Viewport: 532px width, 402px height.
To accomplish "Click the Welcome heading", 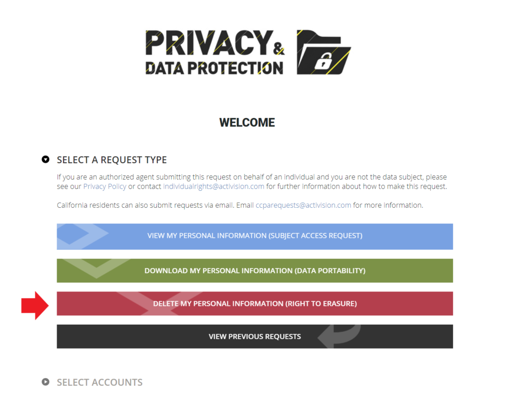I will coord(247,123).
